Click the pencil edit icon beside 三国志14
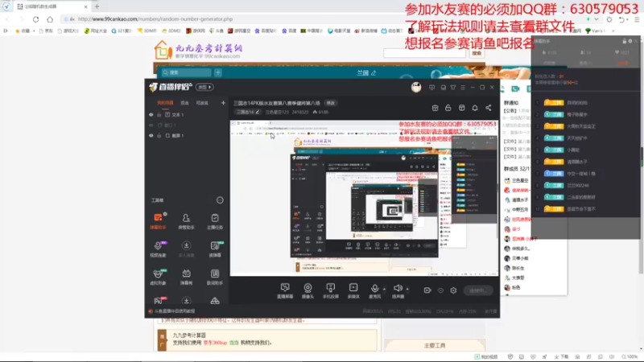The width and height of the screenshot is (644, 362). (x=258, y=112)
